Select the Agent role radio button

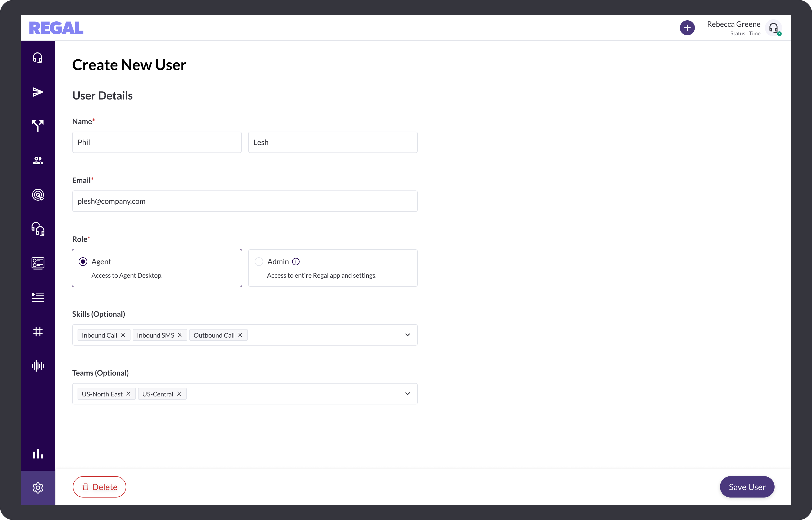coord(83,262)
